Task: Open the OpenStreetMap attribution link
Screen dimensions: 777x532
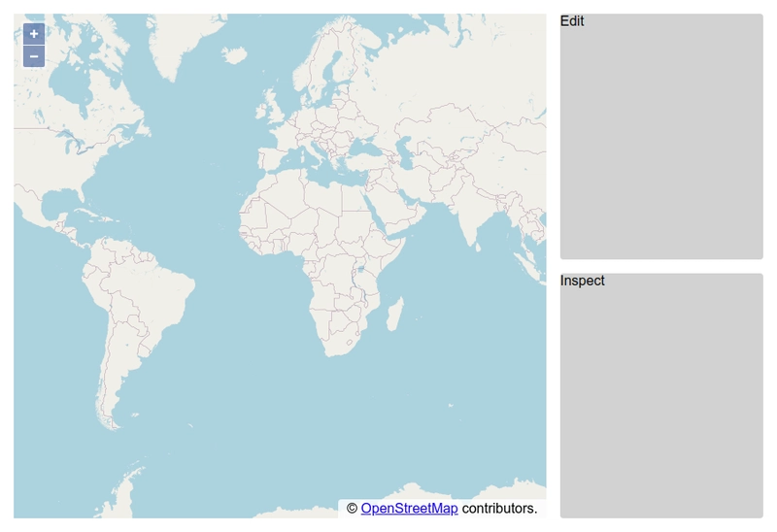Action: click(409, 509)
